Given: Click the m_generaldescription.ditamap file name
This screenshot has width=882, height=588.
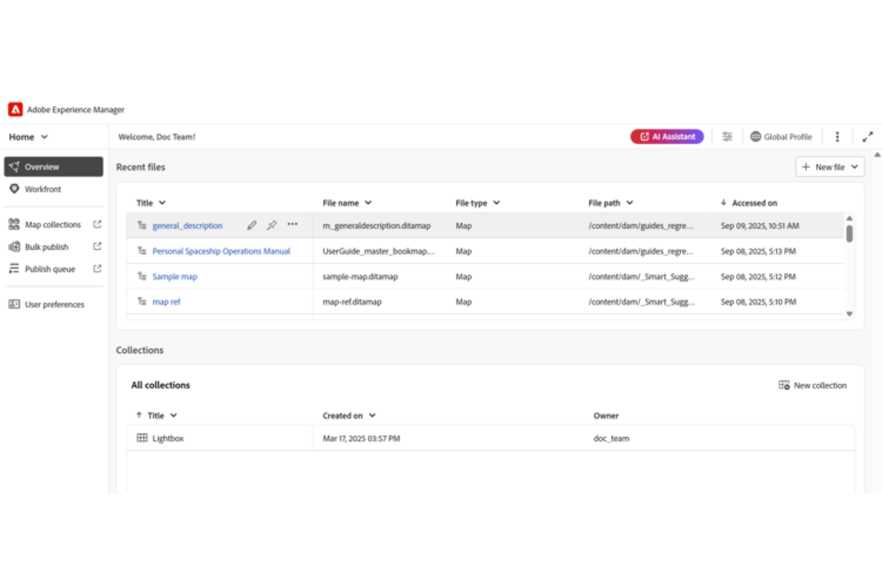Looking at the screenshot, I should coord(377,226).
